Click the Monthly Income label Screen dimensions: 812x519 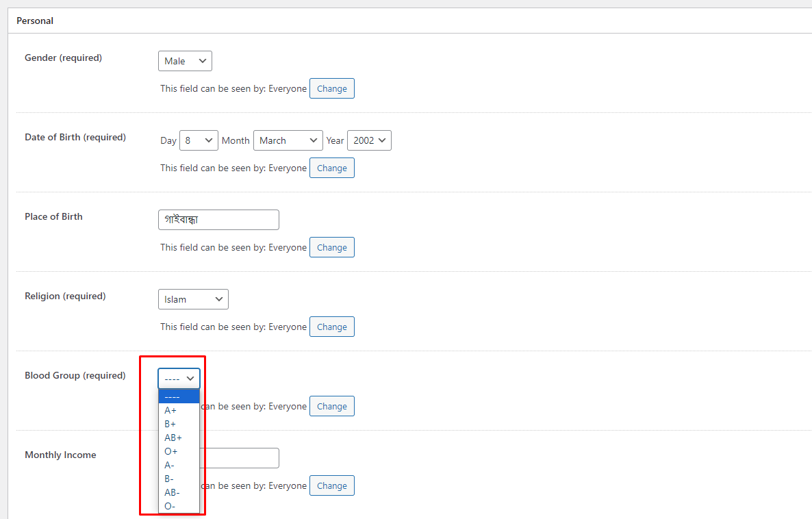60,455
